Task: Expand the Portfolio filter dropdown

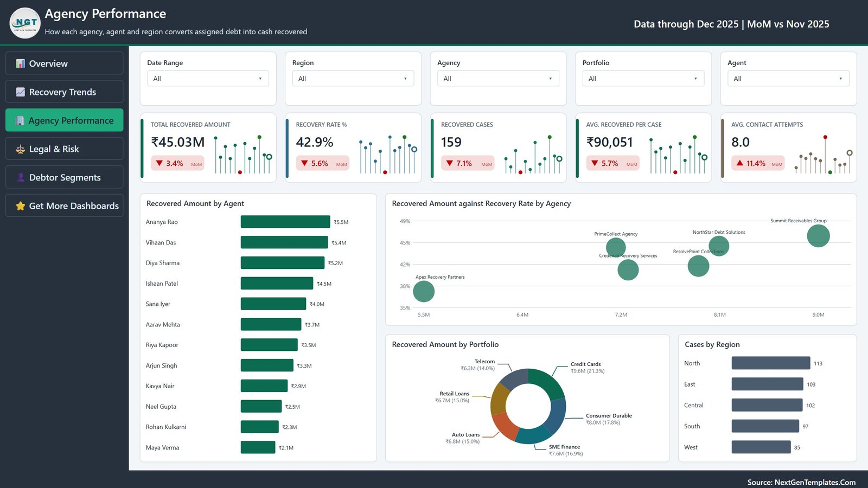Action: coord(643,79)
